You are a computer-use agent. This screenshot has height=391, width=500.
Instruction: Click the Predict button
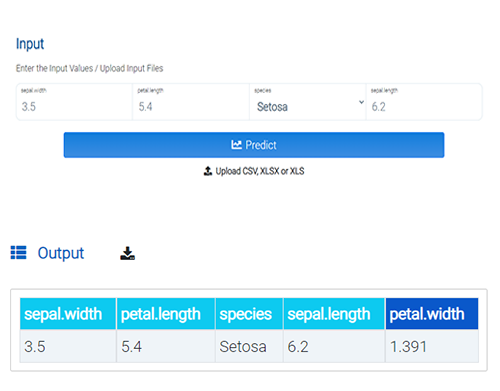tap(254, 145)
